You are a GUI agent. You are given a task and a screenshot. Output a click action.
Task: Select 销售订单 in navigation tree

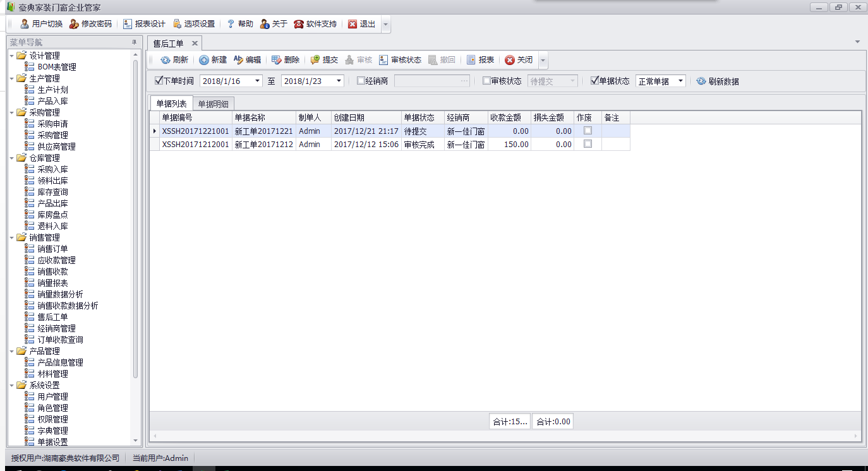52,249
